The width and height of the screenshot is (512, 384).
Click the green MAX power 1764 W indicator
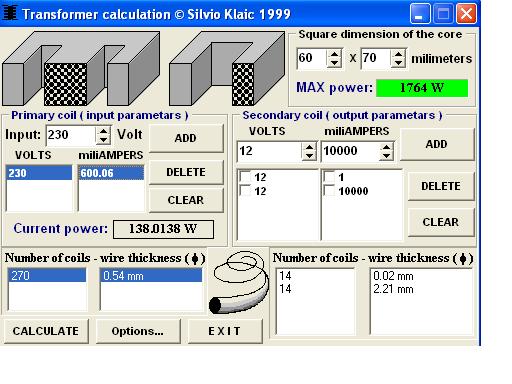(x=422, y=88)
